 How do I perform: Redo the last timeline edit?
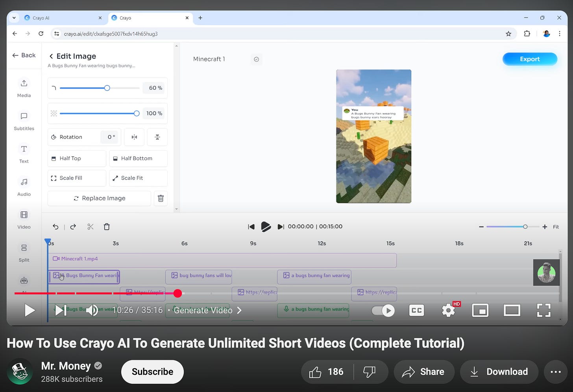(x=73, y=227)
